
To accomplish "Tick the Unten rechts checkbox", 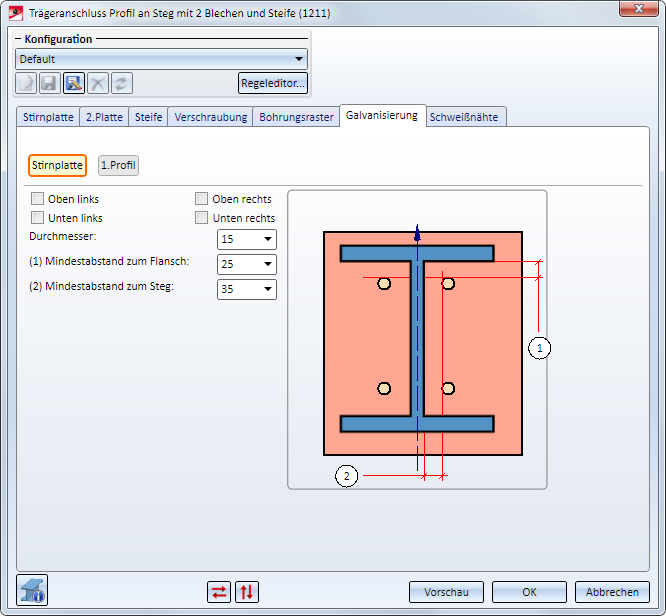I will click(x=202, y=218).
